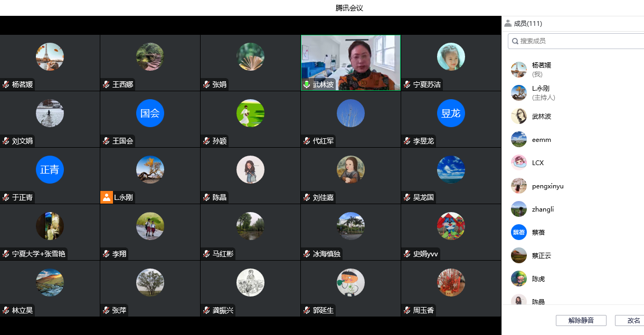
Task: Click the muted mic icon for 林立昊
Action: click(x=6, y=310)
